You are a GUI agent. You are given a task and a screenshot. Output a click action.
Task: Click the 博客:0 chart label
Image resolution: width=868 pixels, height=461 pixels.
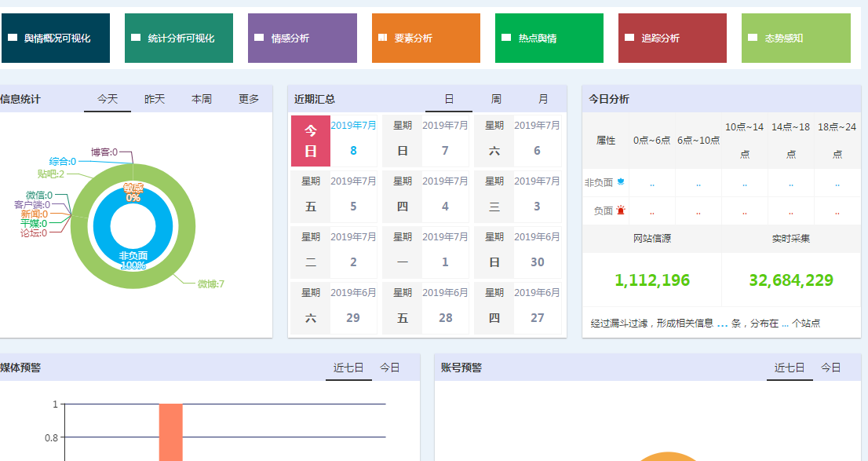tap(104, 152)
